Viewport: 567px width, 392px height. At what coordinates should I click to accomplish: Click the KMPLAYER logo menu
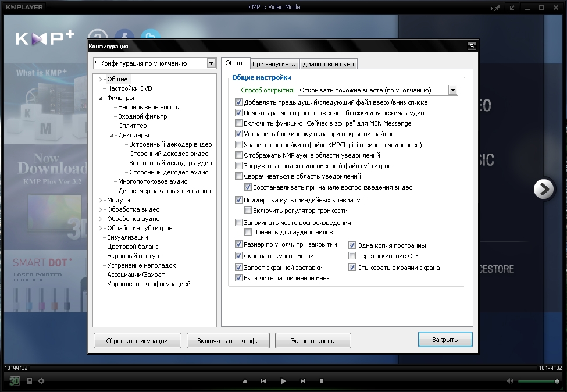(24, 7)
